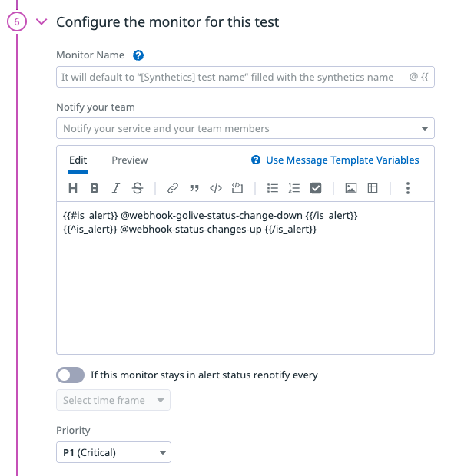Open the P1 (Critical) priority dropdown

114,452
